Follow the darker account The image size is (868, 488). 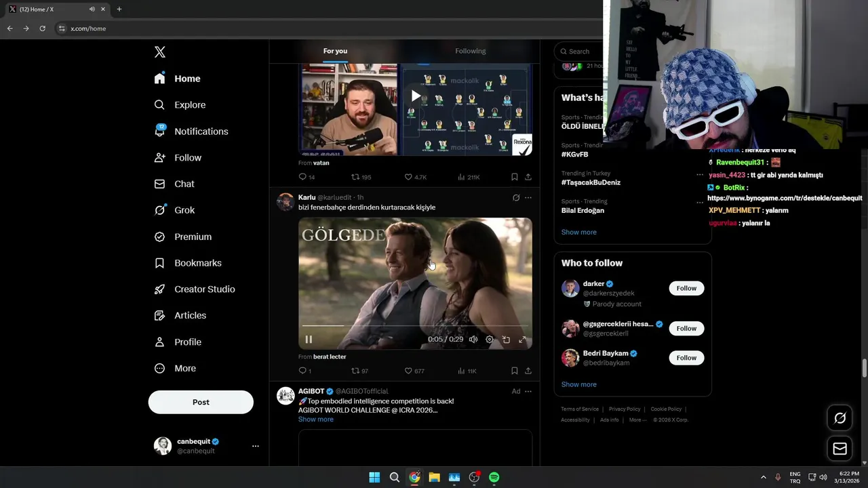(686, 288)
